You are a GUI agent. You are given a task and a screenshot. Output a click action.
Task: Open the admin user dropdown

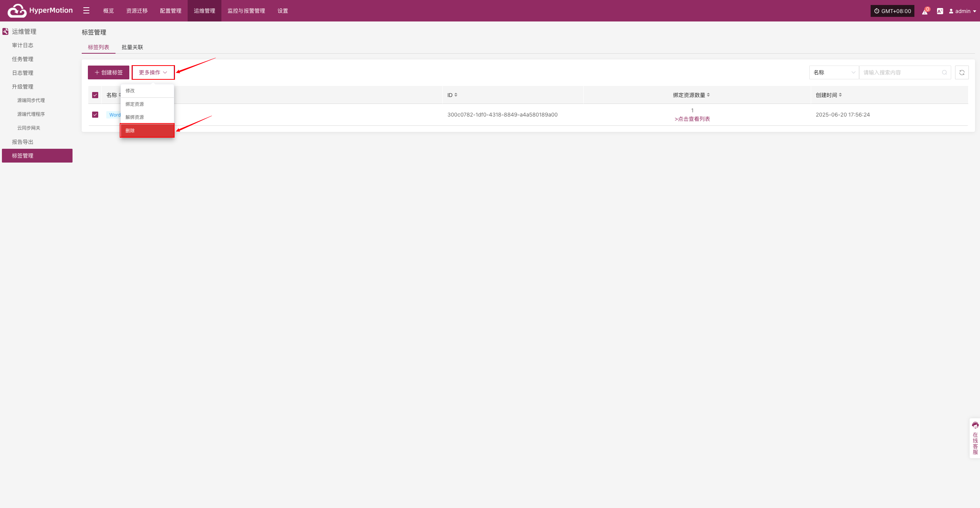pyautogui.click(x=962, y=11)
